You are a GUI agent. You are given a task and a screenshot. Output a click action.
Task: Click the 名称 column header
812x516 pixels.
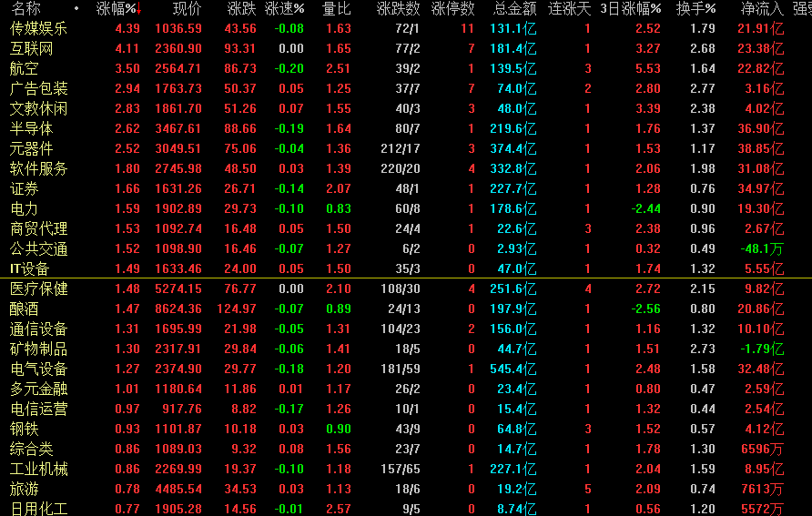point(25,8)
